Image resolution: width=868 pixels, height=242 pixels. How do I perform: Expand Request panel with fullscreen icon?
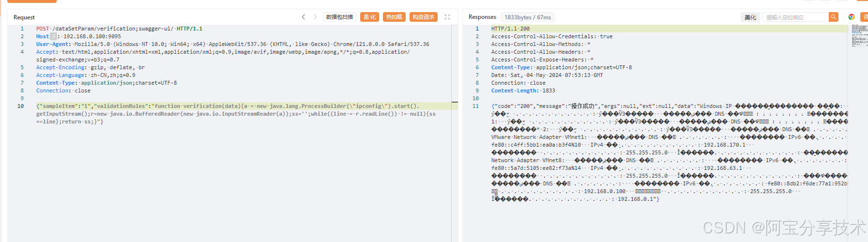447,17
